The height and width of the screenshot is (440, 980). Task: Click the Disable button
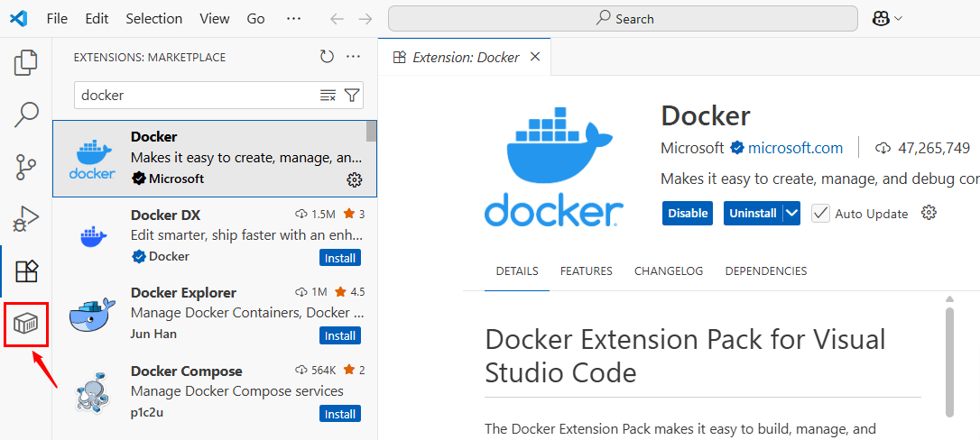pyautogui.click(x=688, y=214)
